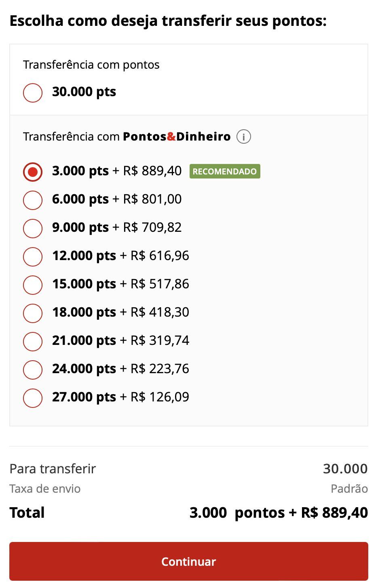Image resolution: width=380 pixels, height=588 pixels.
Task: Click the Transferência com pontos section title
Action: 91,65
